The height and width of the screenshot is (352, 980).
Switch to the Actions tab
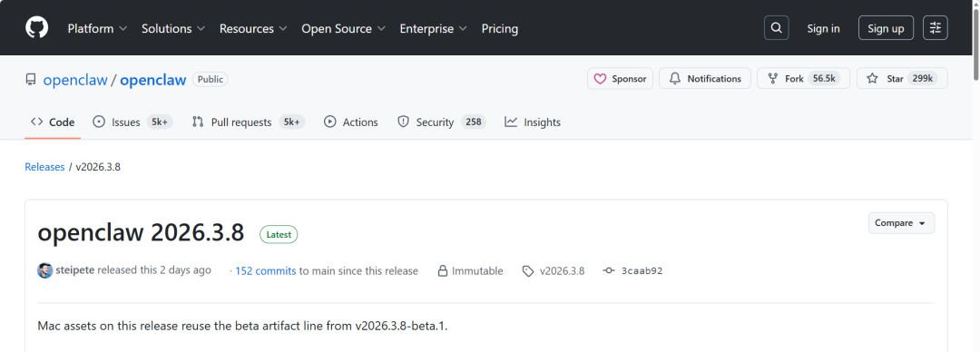pyautogui.click(x=350, y=122)
